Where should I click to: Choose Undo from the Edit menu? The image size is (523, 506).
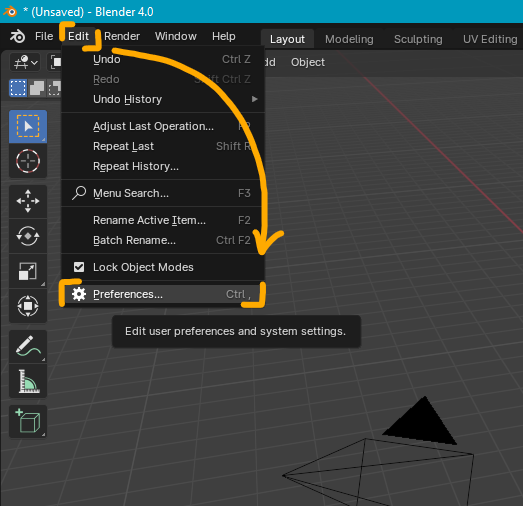tap(163, 59)
